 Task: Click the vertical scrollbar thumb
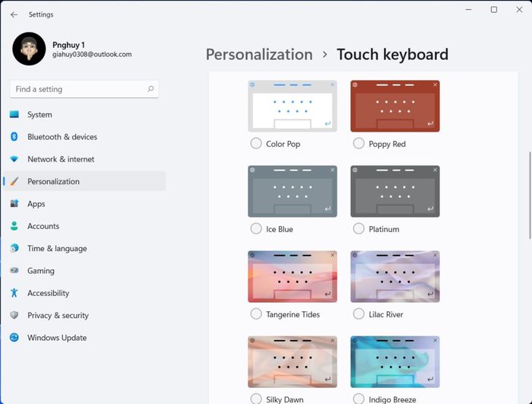pyautogui.click(x=530, y=196)
